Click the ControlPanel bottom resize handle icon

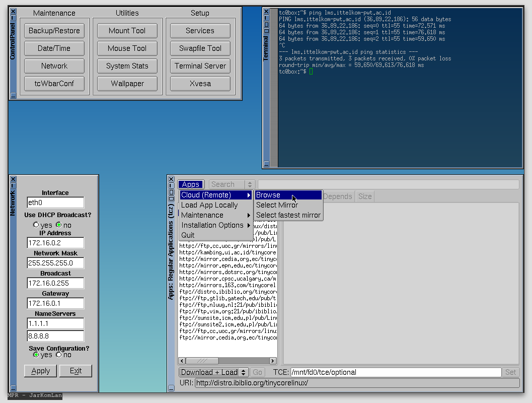point(13,95)
